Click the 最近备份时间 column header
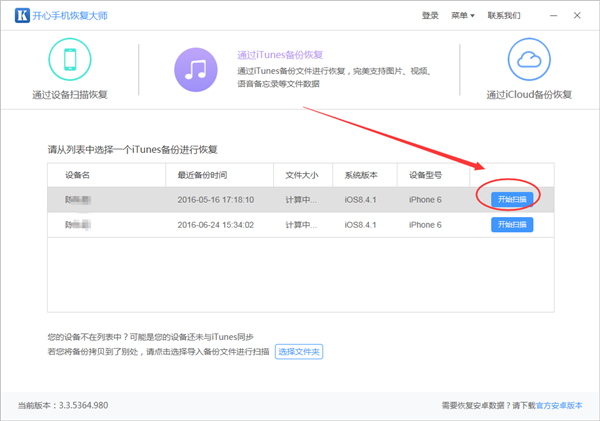 (209, 175)
